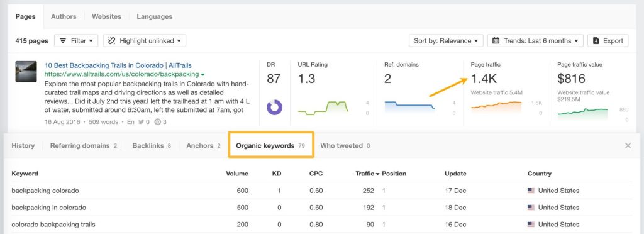The image size is (644, 234).
Task: Click the 1.4K page traffic value
Action: tap(484, 79)
